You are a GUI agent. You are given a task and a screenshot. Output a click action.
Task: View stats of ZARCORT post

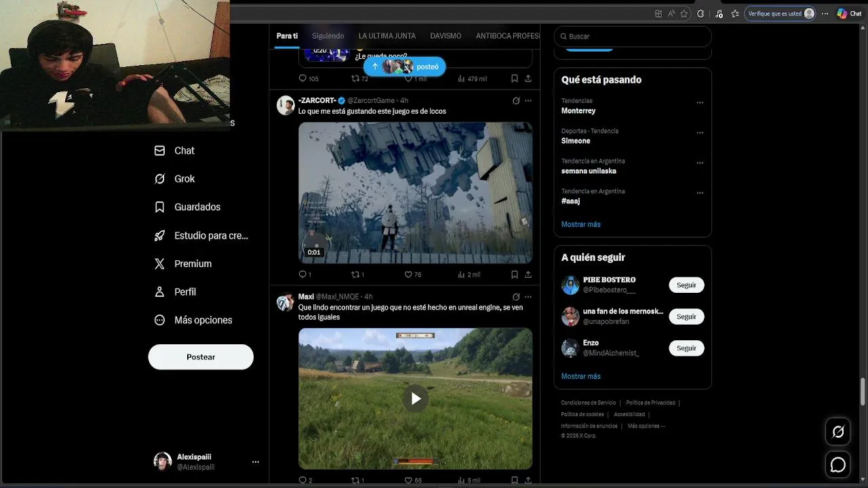pyautogui.click(x=469, y=274)
